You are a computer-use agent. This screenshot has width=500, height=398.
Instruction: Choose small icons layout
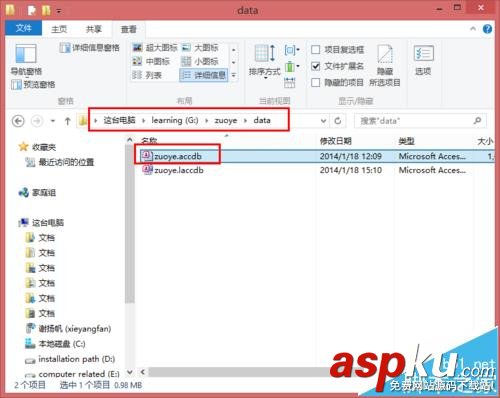click(200, 61)
